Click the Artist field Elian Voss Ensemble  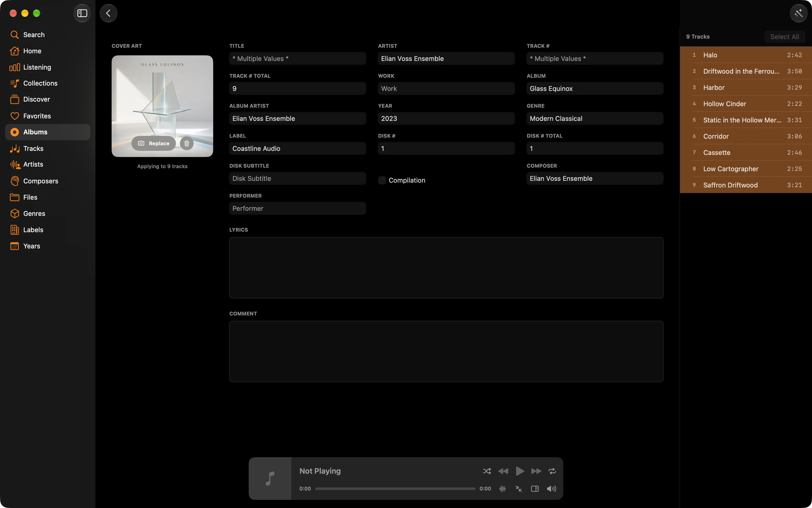click(446, 58)
